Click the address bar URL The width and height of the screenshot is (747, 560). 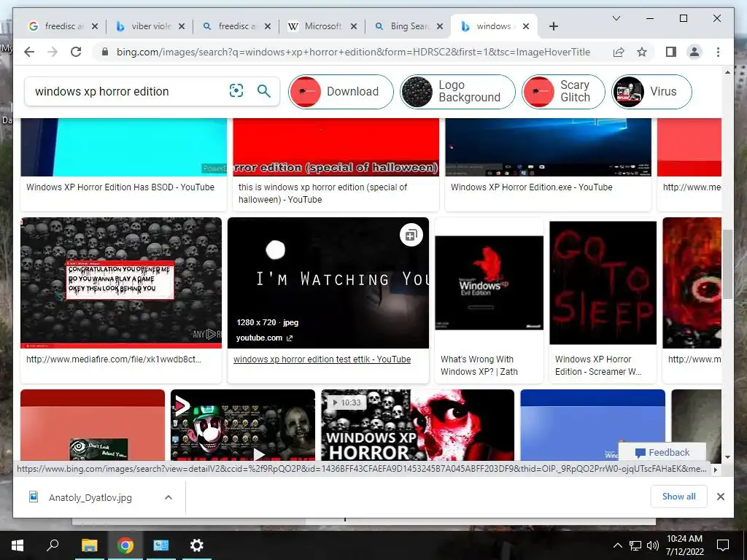(354, 52)
